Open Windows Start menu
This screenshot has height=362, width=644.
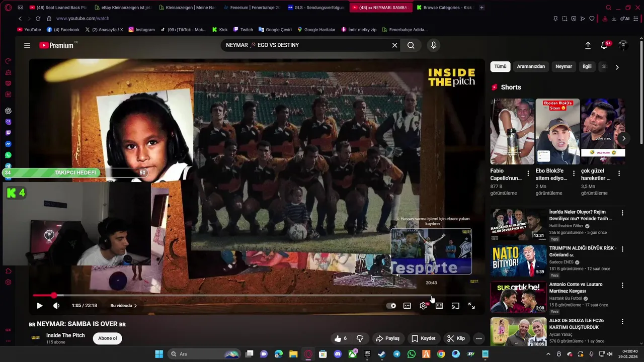159,354
